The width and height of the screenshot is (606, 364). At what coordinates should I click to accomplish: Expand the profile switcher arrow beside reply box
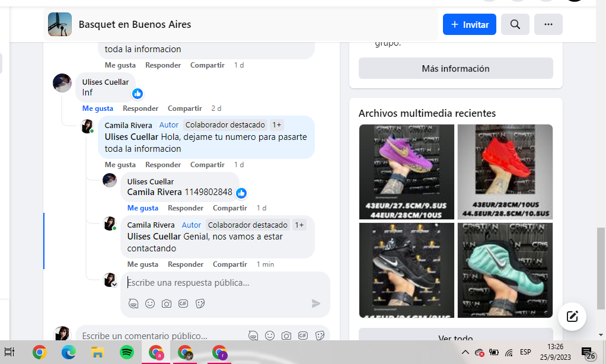click(114, 285)
